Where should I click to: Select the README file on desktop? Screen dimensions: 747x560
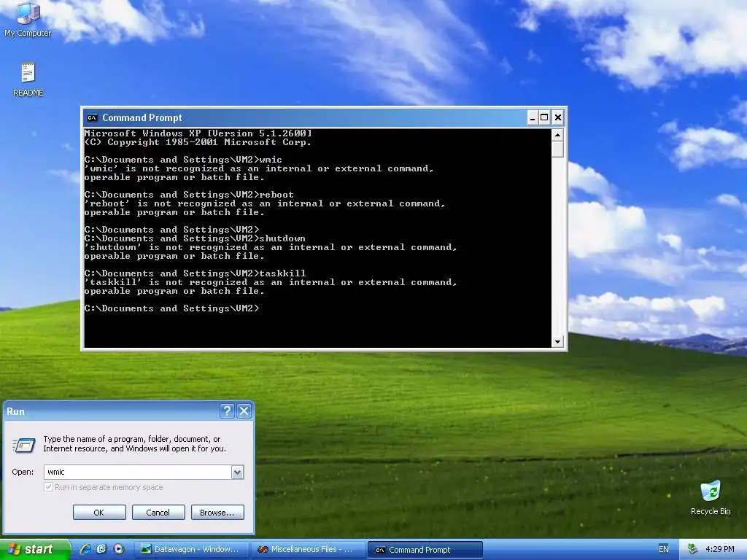click(28, 79)
